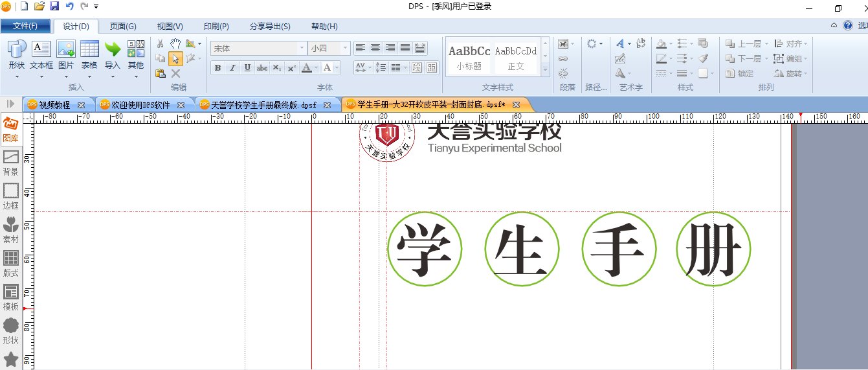Click the scissors cut icon
Screen dimensions: 868x370
[161, 43]
